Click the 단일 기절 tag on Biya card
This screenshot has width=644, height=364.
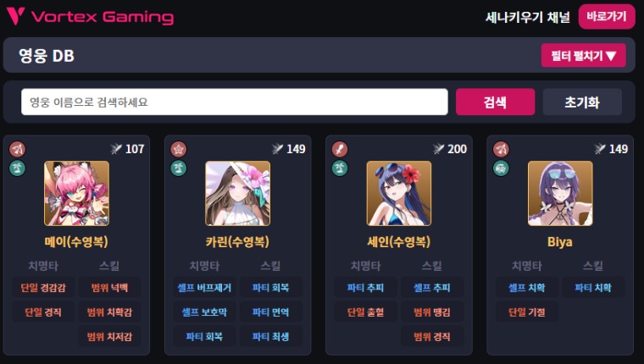[527, 312]
